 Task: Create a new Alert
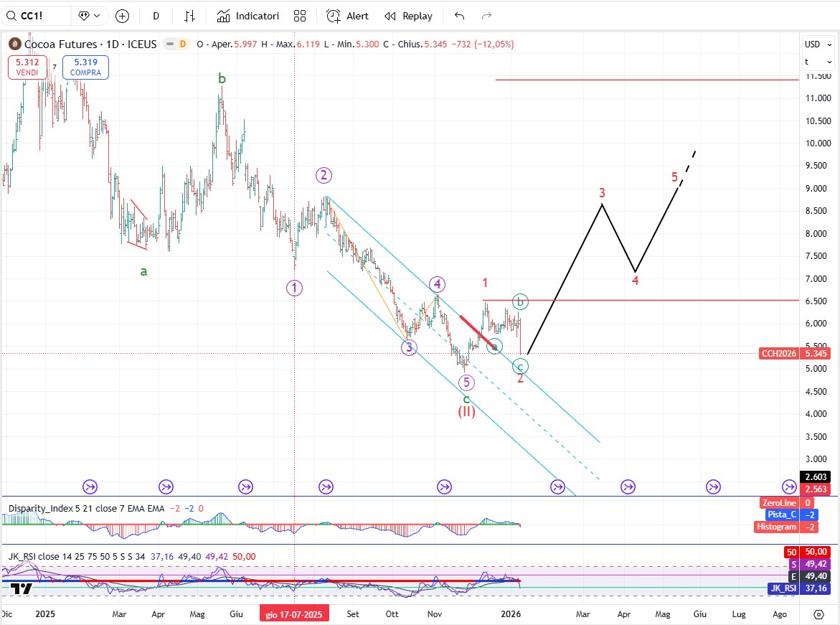[x=348, y=16]
